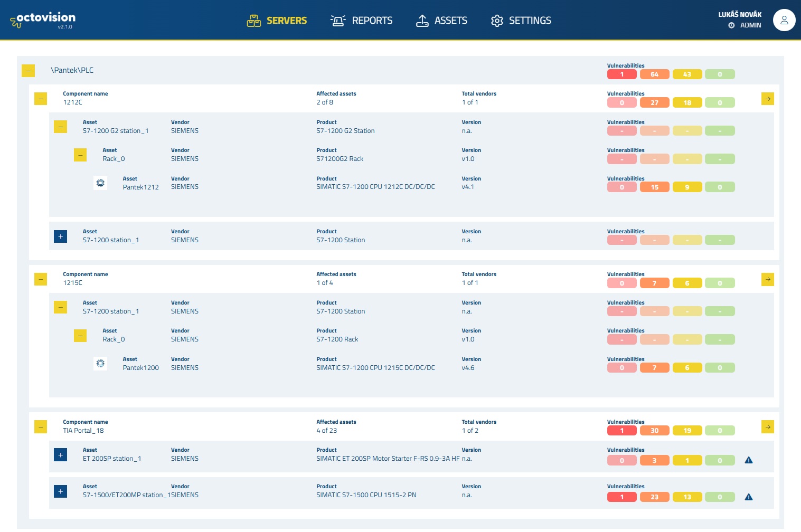Click the Admin role icon
This screenshot has width=801, height=532.
click(731, 25)
